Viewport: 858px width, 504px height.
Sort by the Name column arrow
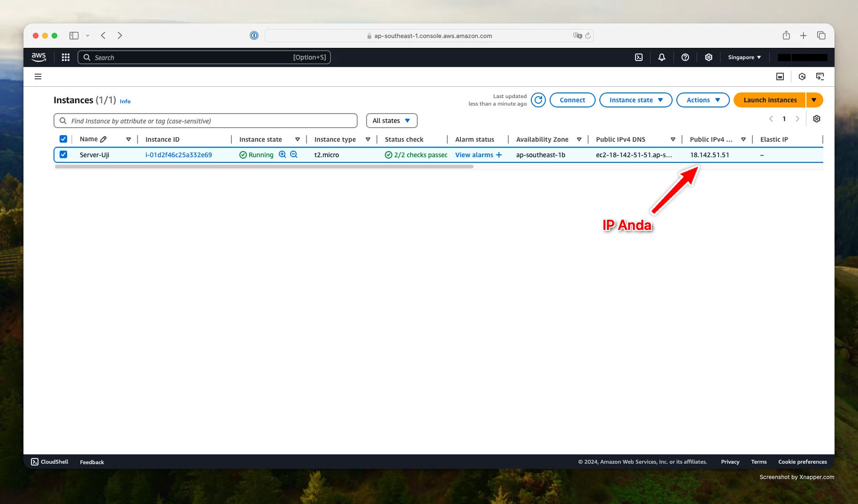[x=129, y=139]
